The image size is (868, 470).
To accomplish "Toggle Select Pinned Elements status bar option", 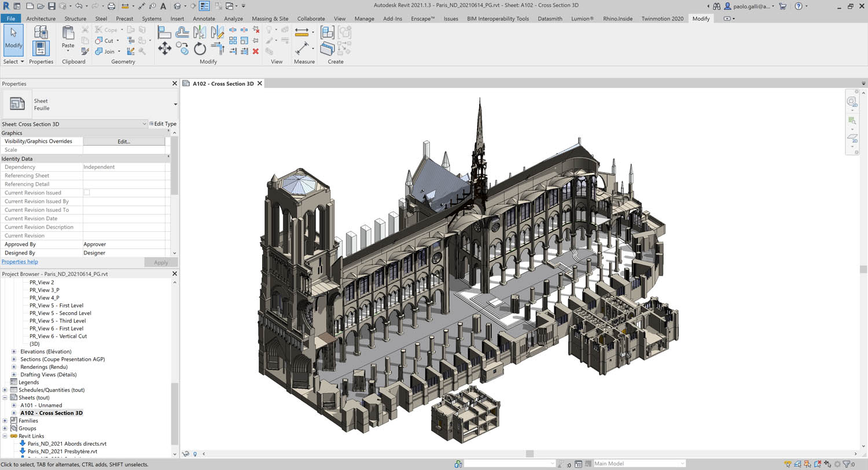I will pos(808,464).
